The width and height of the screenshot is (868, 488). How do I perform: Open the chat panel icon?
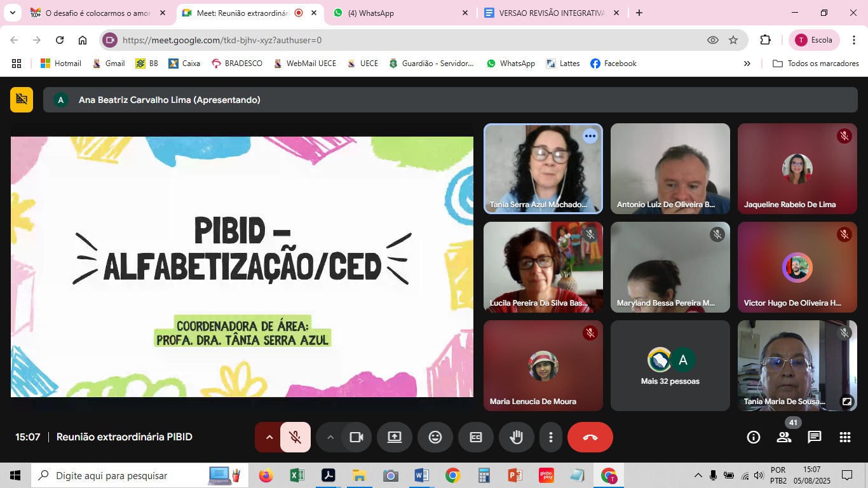pyautogui.click(x=814, y=437)
